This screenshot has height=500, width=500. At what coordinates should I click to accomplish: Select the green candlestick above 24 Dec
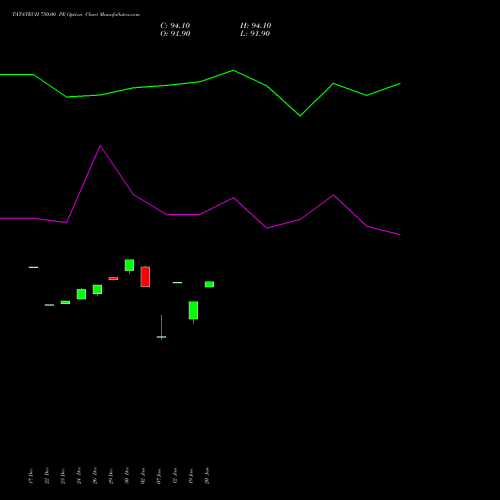[x=81, y=294]
